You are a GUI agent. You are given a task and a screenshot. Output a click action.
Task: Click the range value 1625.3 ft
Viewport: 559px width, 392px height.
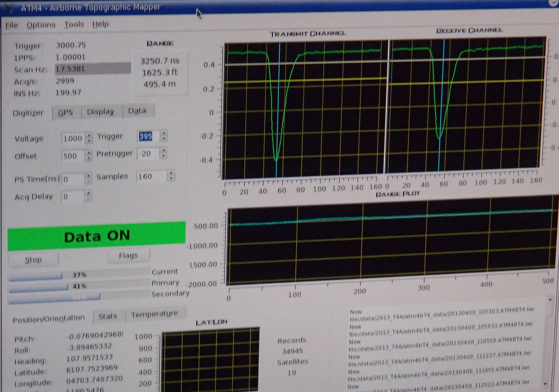(160, 73)
